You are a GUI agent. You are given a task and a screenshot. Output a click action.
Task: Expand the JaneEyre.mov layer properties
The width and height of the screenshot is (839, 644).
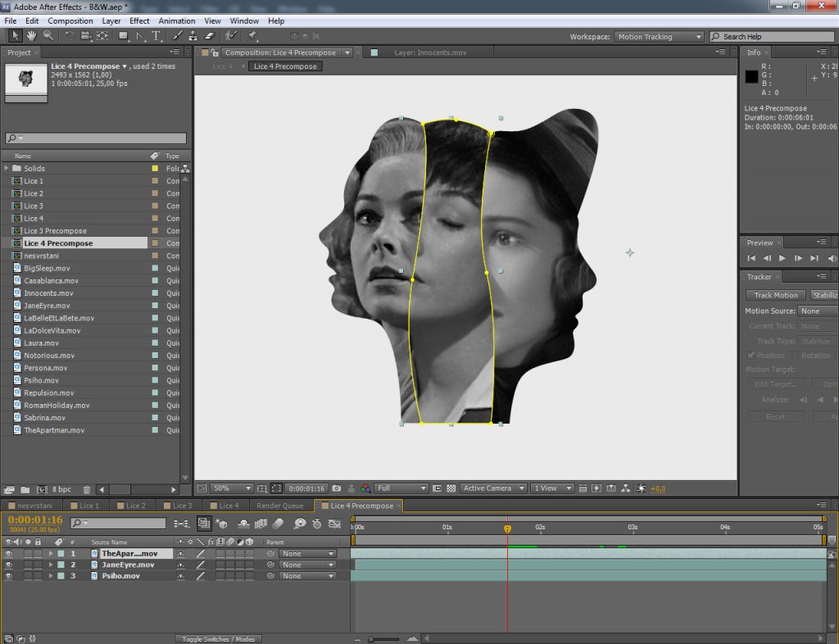pos(51,565)
